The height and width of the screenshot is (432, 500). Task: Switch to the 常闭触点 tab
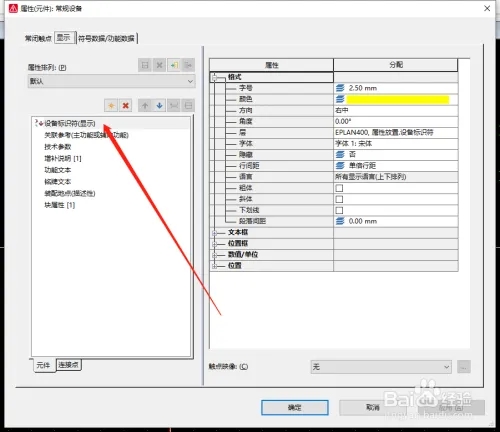coord(38,39)
